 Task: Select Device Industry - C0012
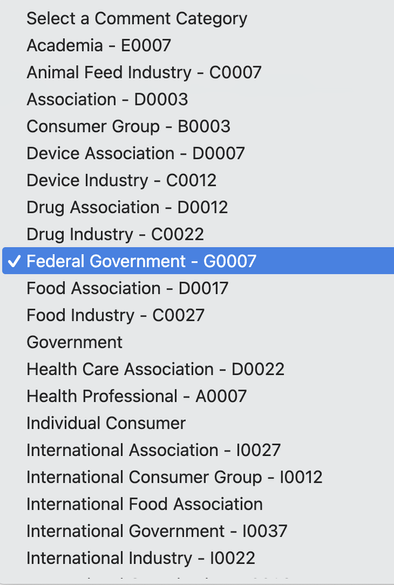(198, 180)
